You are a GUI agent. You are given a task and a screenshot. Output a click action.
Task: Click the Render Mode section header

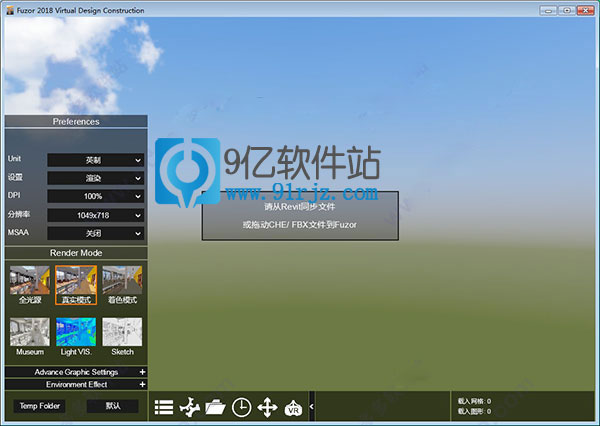[76, 253]
